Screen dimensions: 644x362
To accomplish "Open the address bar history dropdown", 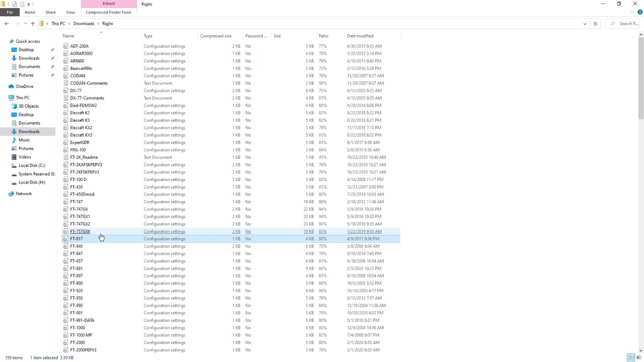I will tap(585, 24).
